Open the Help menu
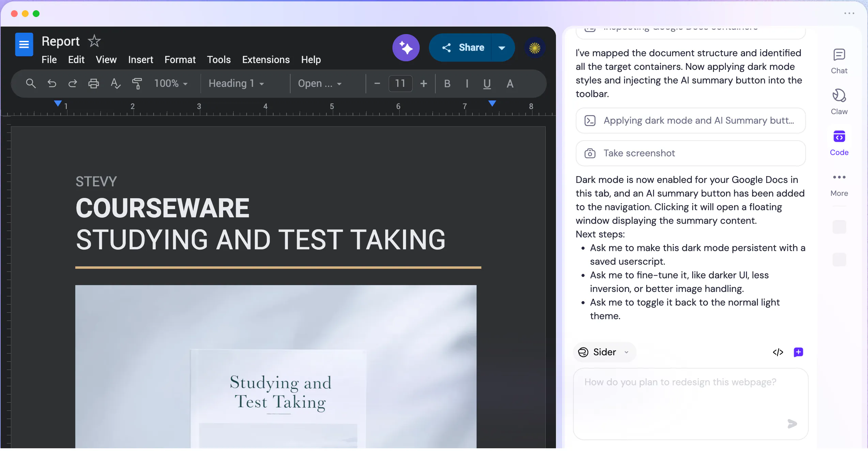This screenshot has width=868, height=451. click(x=311, y=60)
